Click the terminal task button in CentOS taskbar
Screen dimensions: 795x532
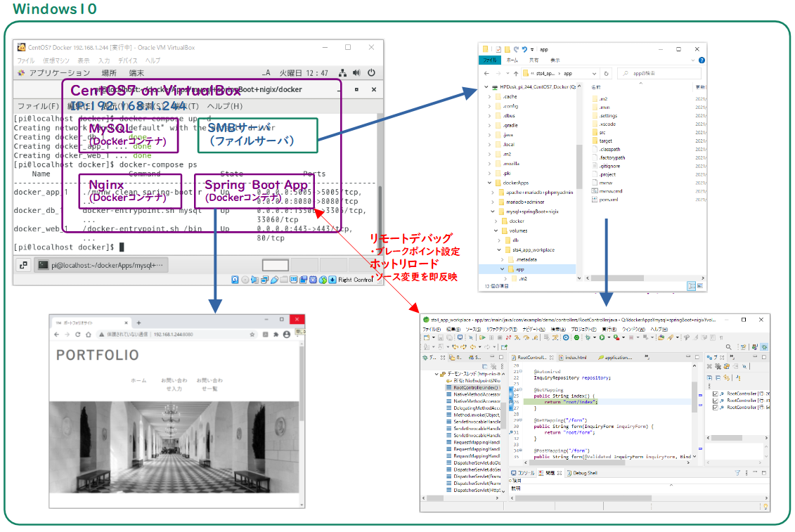click(100, 265)
